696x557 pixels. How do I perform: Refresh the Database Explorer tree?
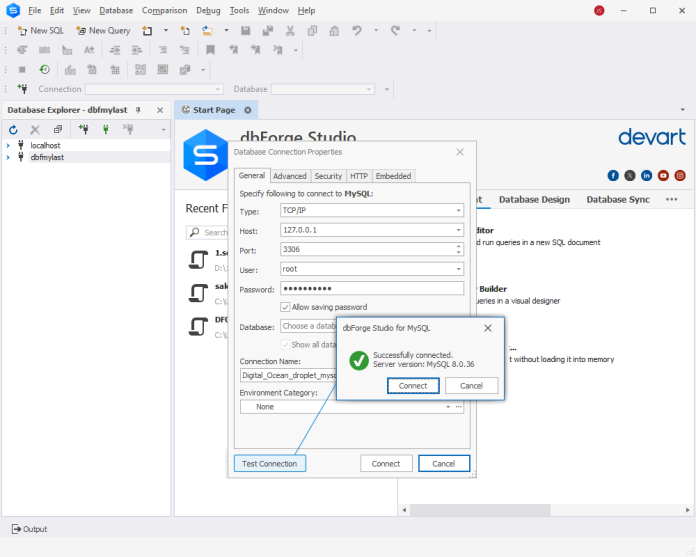tap(13, 130)
